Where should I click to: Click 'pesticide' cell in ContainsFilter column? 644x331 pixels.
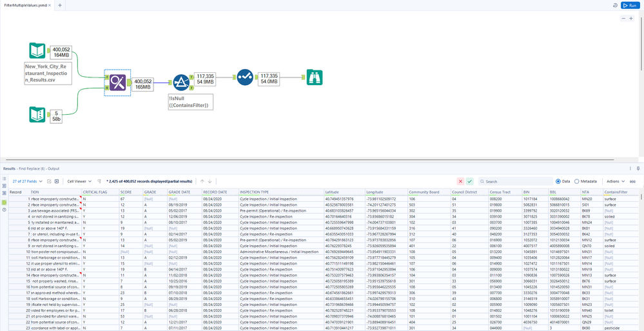[620, 328]
